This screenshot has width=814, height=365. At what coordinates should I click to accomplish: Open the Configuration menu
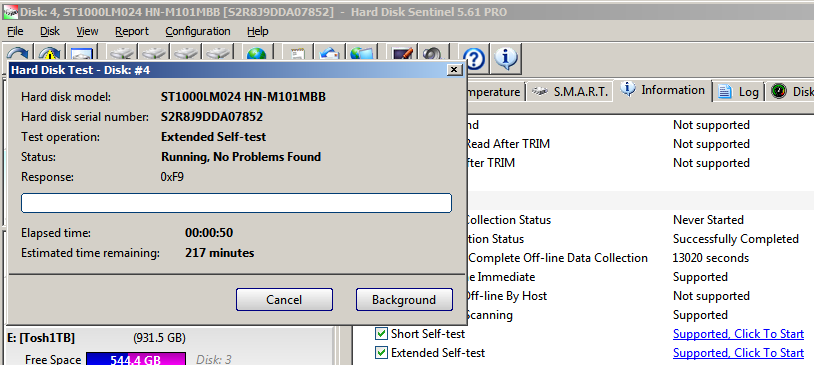tap(198, 31)
